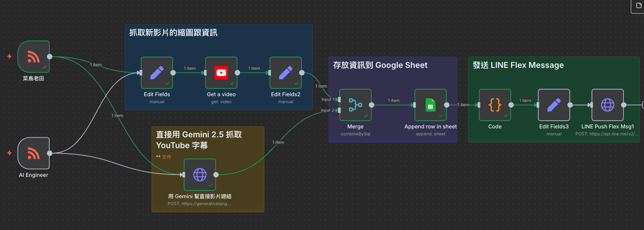
Task: Click the Edit Fields2 node label
Action: [x=286, y=94]
